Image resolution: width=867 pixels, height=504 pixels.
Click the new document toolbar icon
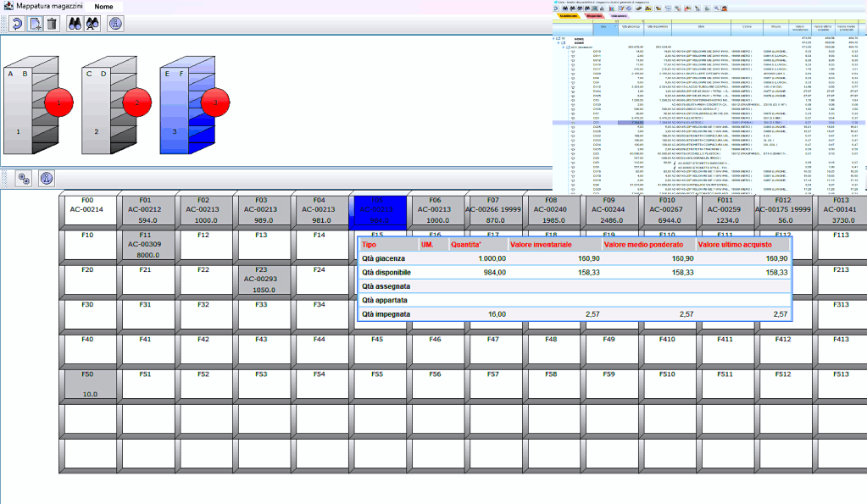click(35, 24)
